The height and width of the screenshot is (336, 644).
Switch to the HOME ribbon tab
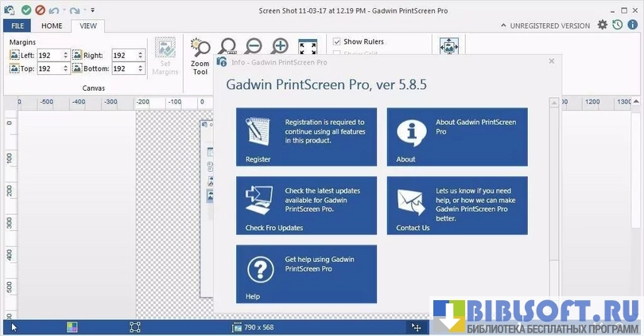[52, 25]
